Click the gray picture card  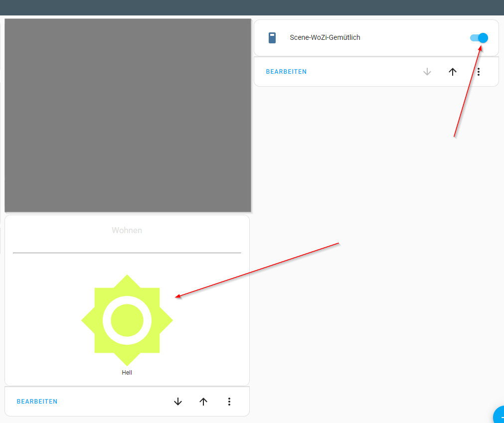[x=128, y=115]
